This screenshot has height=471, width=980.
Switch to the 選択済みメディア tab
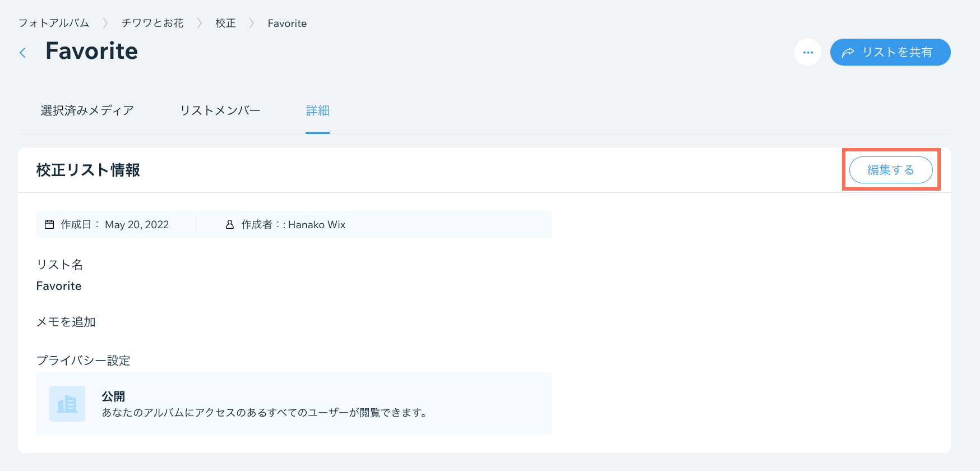[x=87, y=110]
